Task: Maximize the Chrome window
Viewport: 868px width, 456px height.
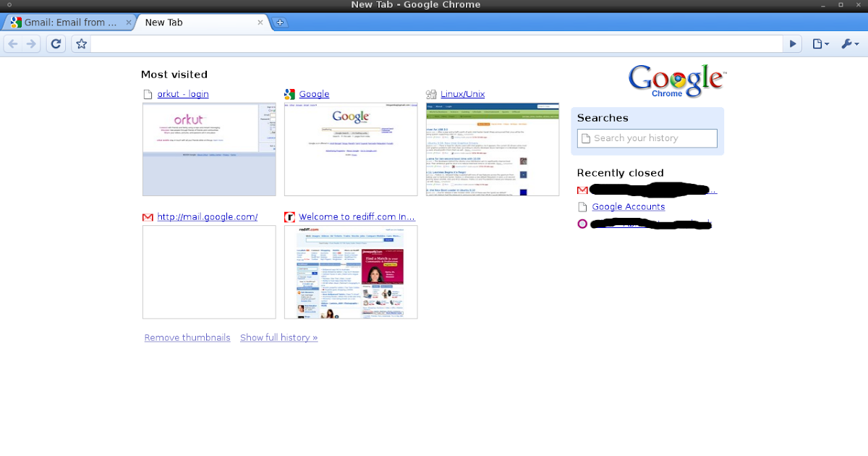Action: [x=841, y=5]
